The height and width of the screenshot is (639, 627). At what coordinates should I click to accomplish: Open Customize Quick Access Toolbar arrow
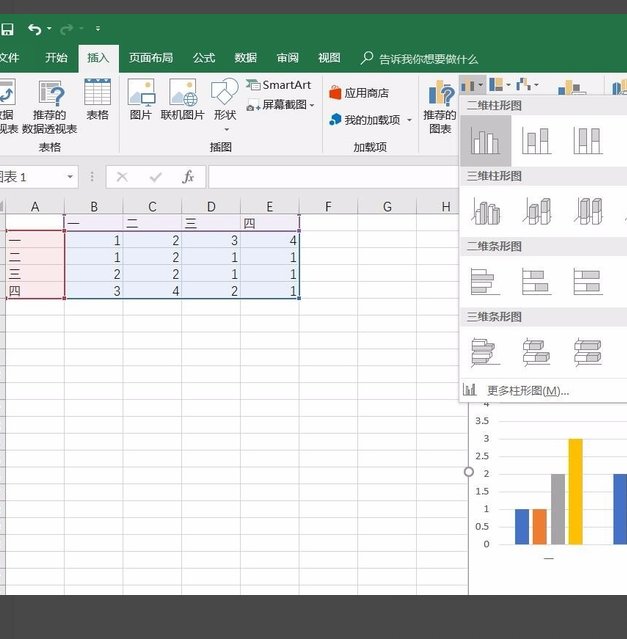pos(98,29)
